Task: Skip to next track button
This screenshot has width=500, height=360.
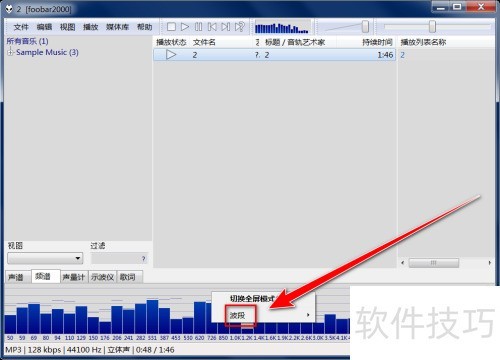Action: click(x=226, y=27)
